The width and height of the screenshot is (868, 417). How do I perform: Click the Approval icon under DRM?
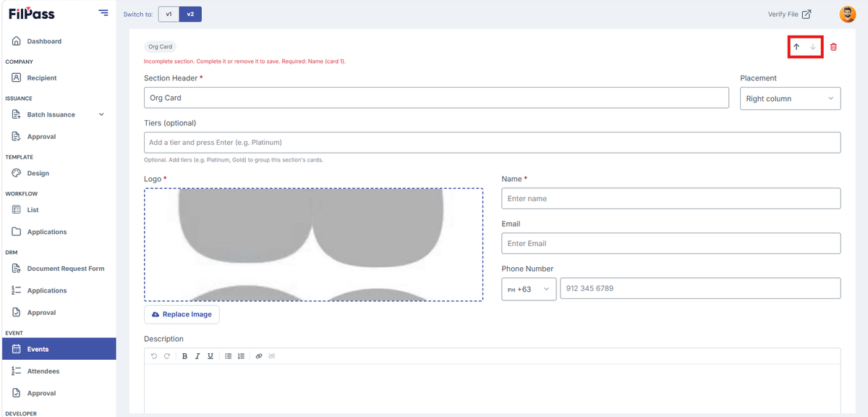[17, 313]
